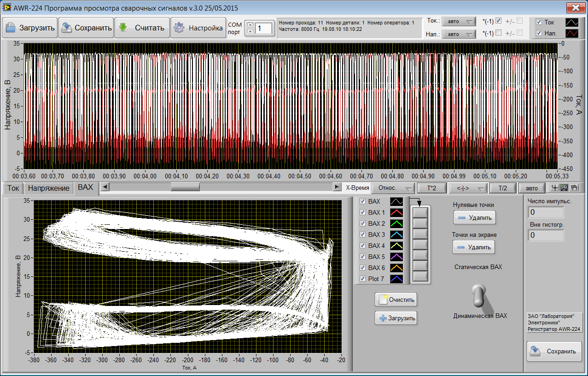Viewport: 588px width, 376px height.
Task: Toggle the Ток plot visibility checkbox
Action: [x=539, y=22]
